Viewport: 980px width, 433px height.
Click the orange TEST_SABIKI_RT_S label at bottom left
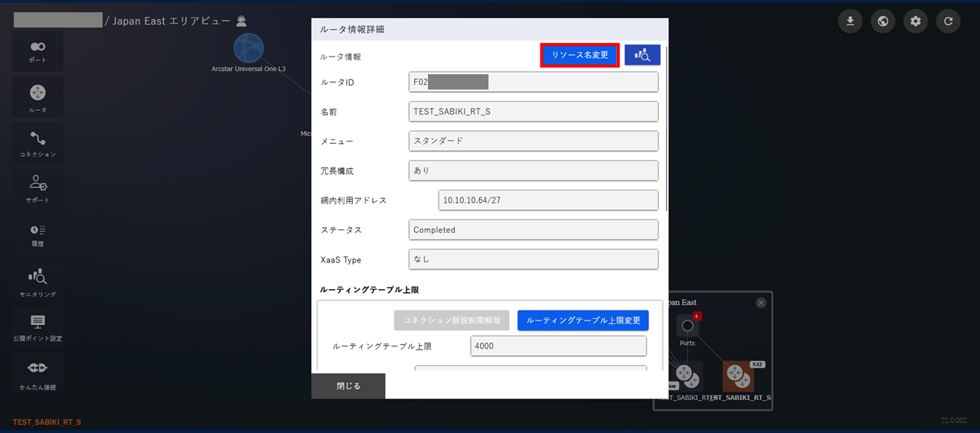pyautogui.click(x=47, y=422)
